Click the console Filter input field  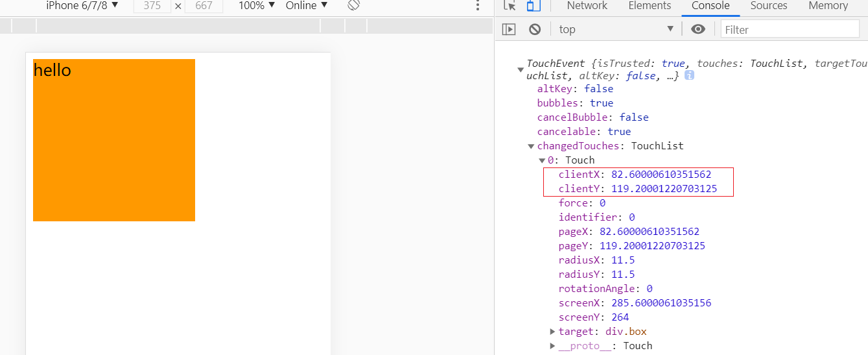(790, 29)
